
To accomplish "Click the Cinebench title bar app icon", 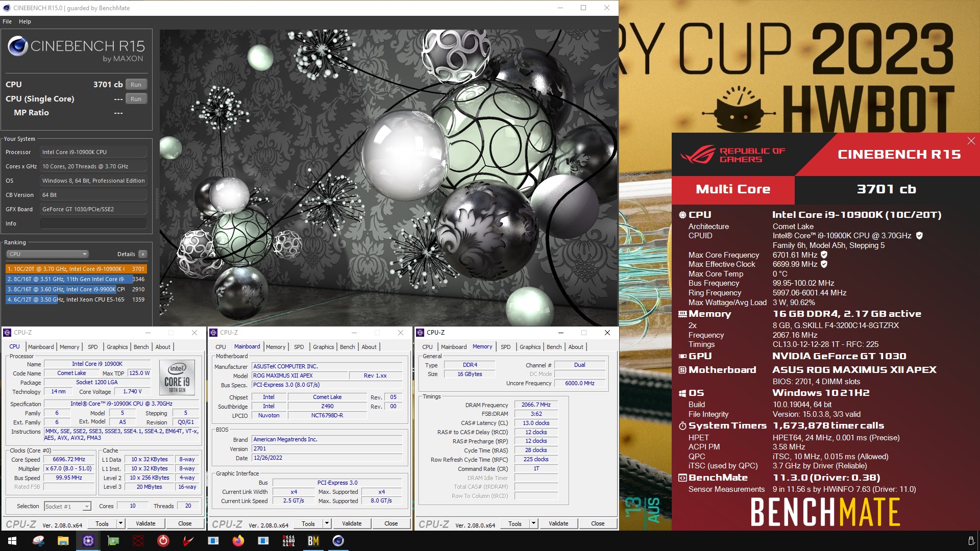I will (x=7, y=8).
